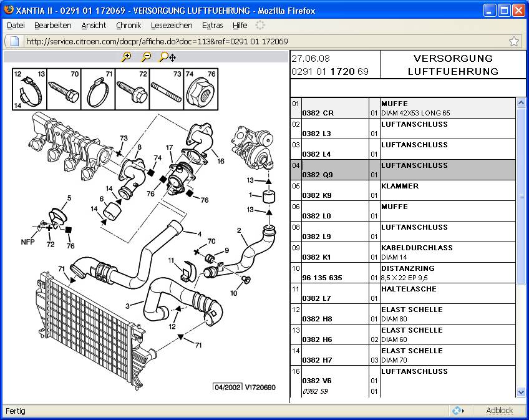Select part number 0382 L0

point(316,216)
